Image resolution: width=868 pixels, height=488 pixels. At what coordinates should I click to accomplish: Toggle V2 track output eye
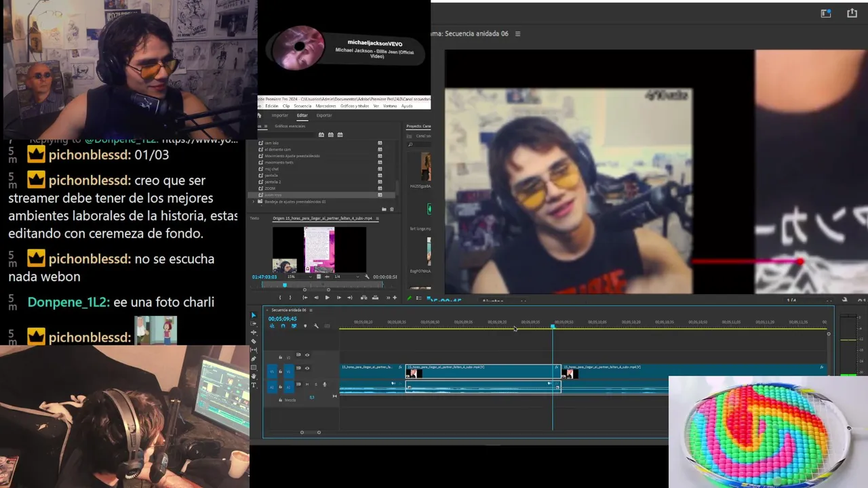tap(307, 355)
